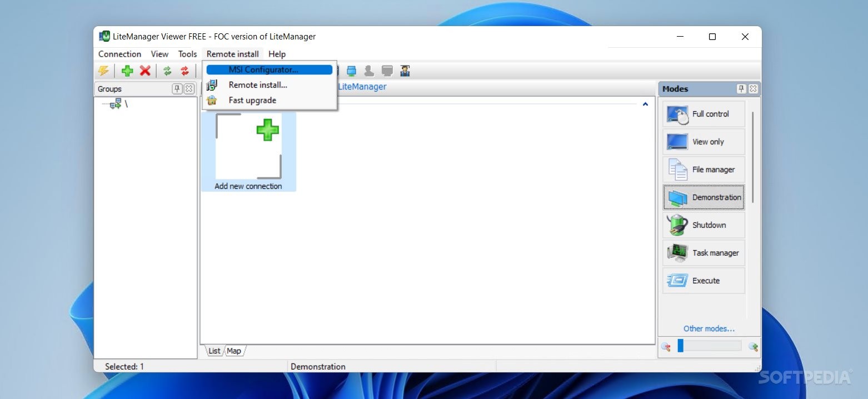Click the red arrows refresh icon
This screenshot has height=399, width=868.
click(184, 71)
